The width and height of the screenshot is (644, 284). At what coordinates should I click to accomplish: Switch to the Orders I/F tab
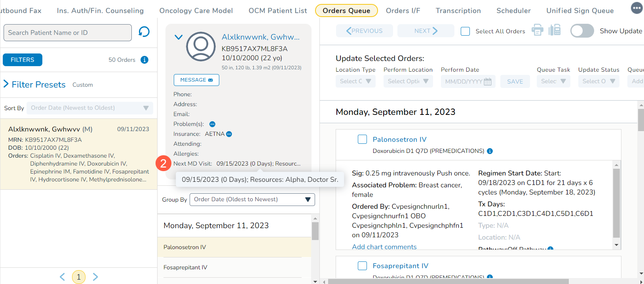pyautogui.click(x=403, y=11)
